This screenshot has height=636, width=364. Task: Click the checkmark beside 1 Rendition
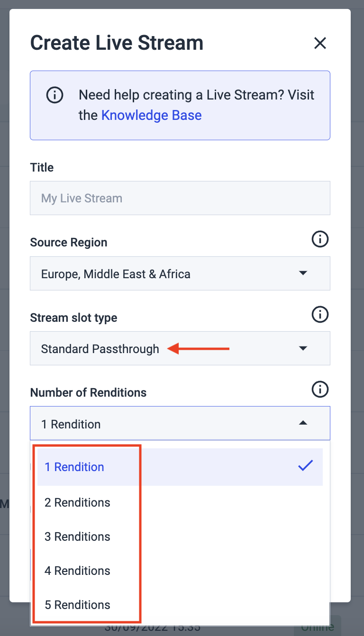click(305, 467)
